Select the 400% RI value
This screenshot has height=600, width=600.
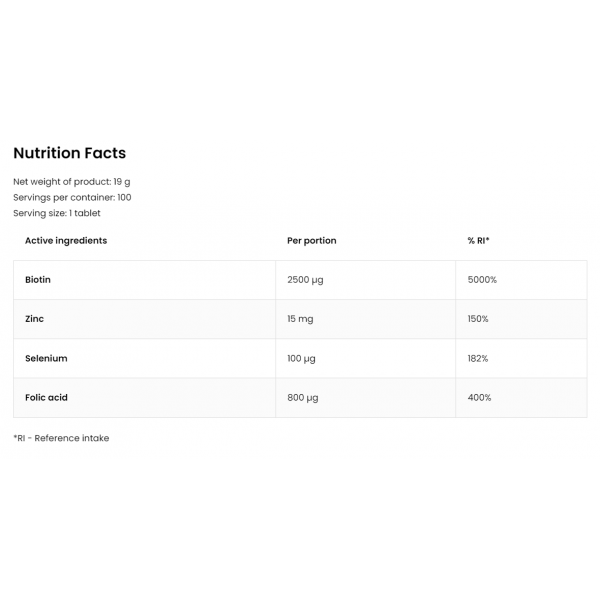[479, 397]
